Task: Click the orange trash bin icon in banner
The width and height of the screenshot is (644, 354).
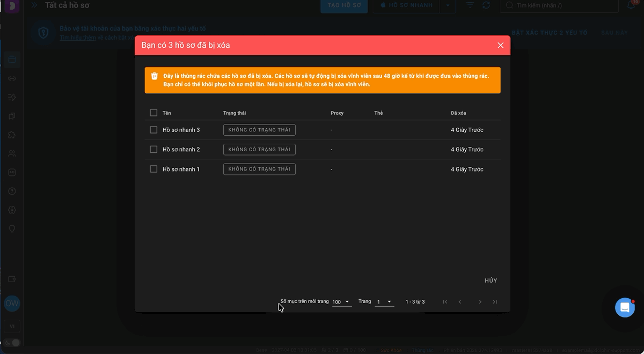Action: (x=155, y=76)
